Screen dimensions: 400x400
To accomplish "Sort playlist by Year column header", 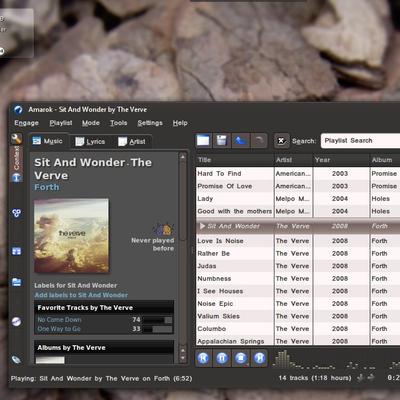I will [x=341, y=160].
